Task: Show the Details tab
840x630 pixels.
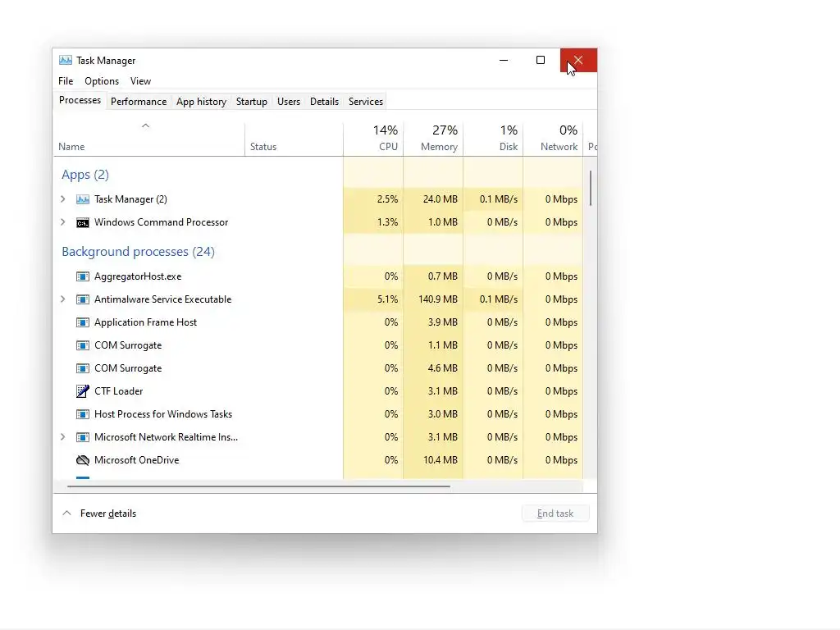Action: pos(324,101)
